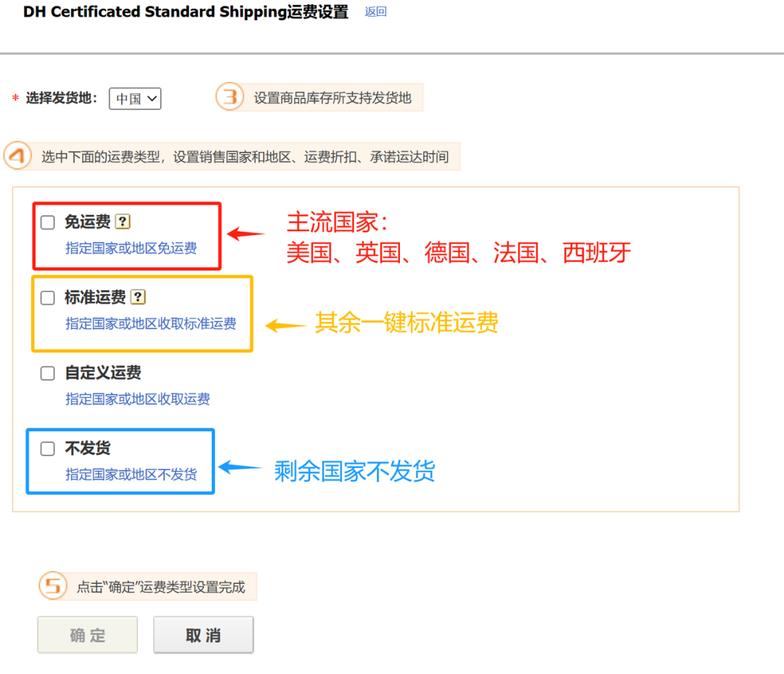Select the 自定义运费 checkbox

point(47,373)
